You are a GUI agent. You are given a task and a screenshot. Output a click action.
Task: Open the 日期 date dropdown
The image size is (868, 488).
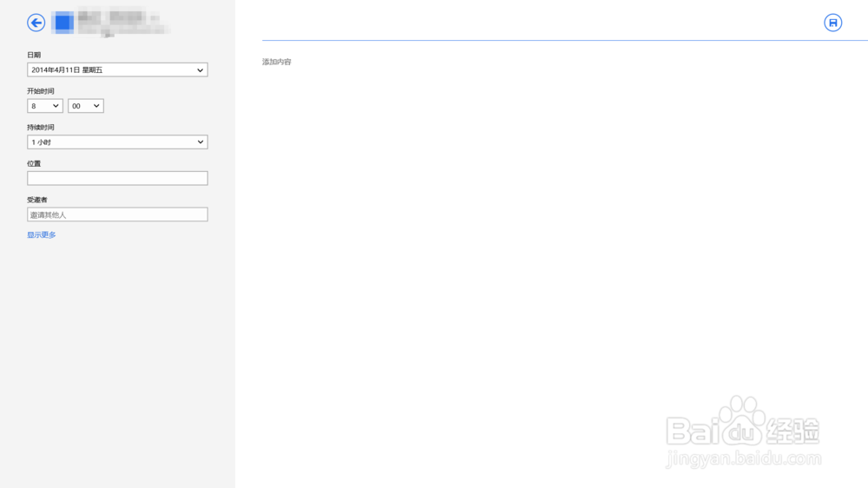pyautogui.click(x=117, y=69)
